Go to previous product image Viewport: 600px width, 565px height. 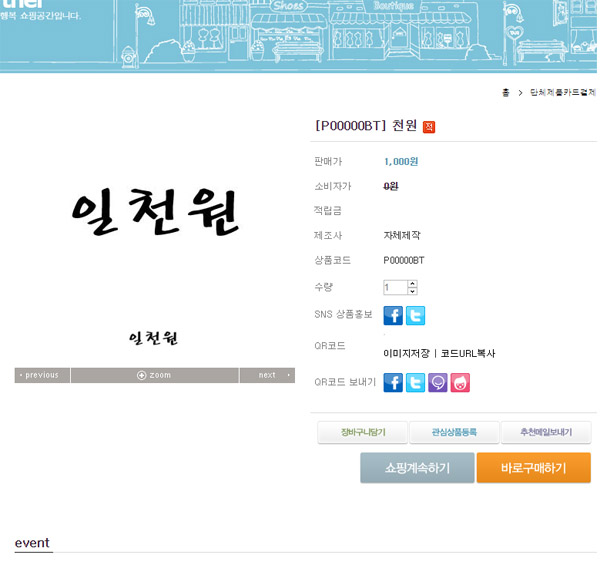point(42,375)
